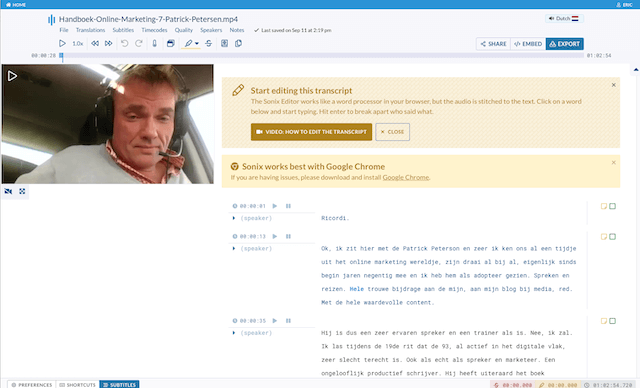Image resolution: width=640 pixels, height=388 pixels.
Task: Pause the segment at 00:00:01
Action: pyautogui.click(x=288, y=206)
